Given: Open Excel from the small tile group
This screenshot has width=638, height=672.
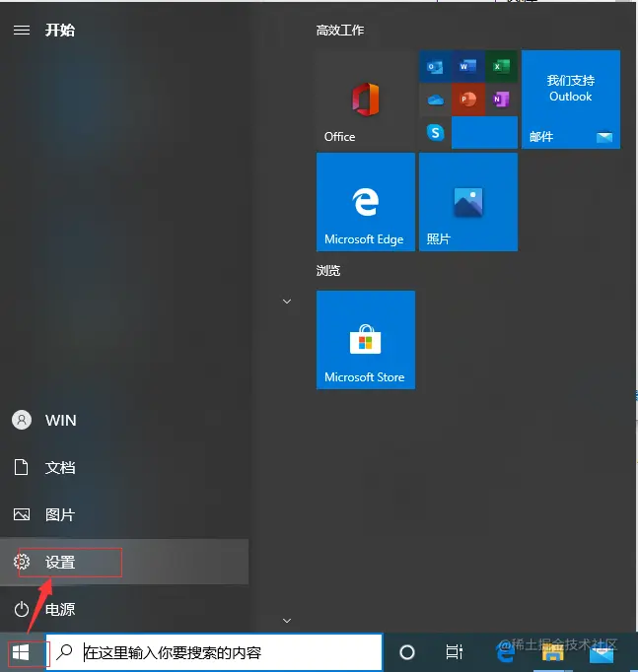Looking at the screenshot, I should coord(501,66).
